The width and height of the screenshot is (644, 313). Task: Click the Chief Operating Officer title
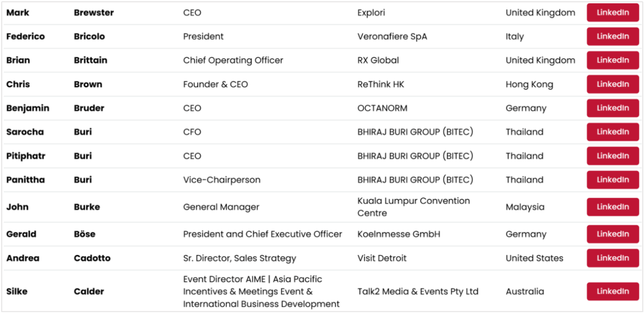(x=233, y=60)
